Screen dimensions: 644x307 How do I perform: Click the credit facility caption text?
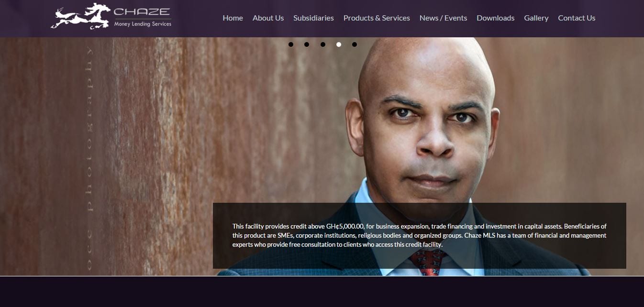pyautogui.click(x=420, y=235)
